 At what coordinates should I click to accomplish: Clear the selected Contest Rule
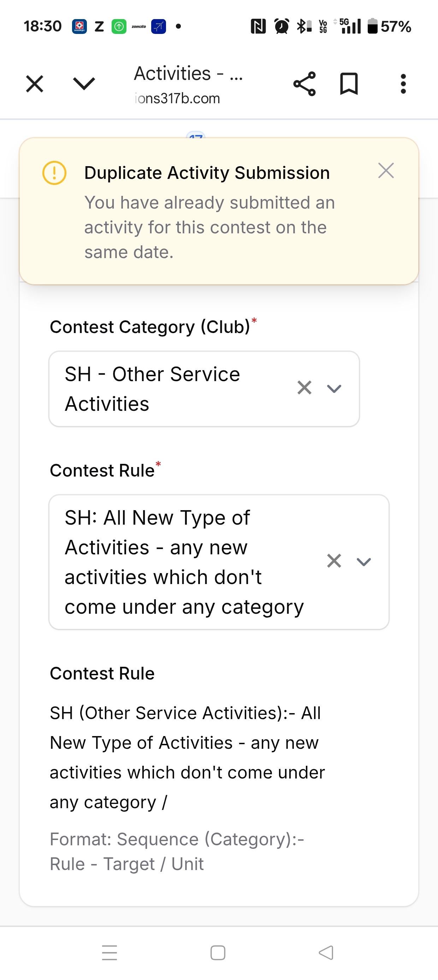click(334, 561)
